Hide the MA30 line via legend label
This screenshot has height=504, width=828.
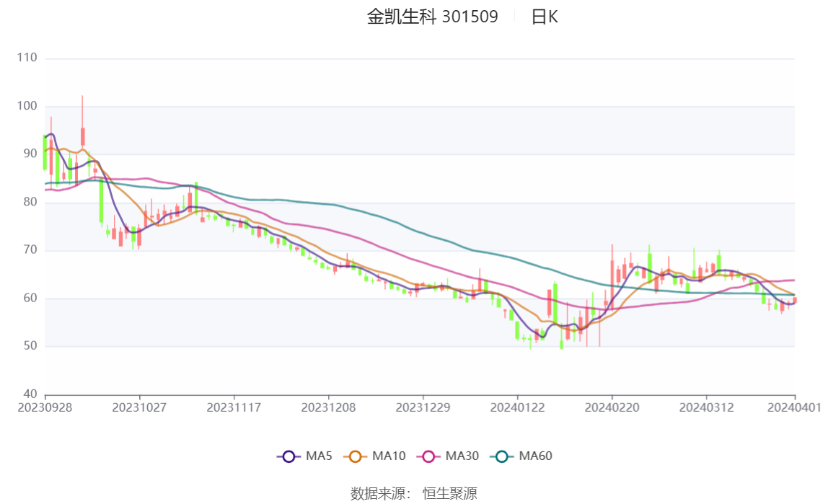tap(462, 456)
